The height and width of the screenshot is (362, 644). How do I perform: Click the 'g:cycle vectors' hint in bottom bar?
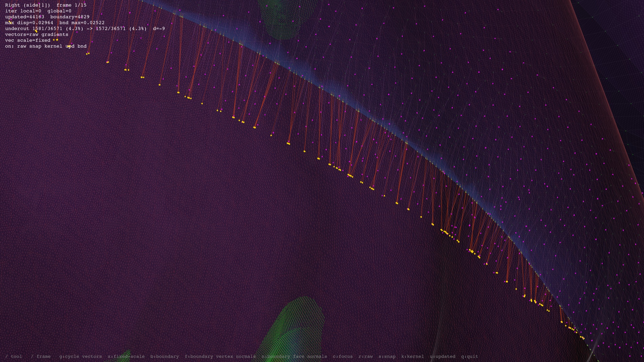80,356
